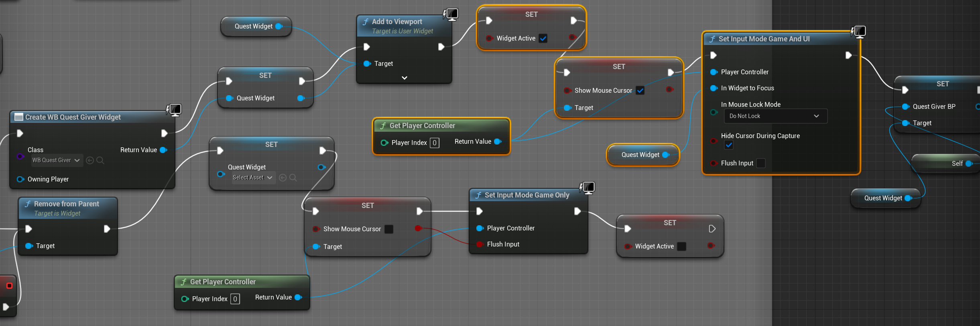Select the Owning Player pin
The height and width of the screenshot is (326, 980).
tap(20, 179)
